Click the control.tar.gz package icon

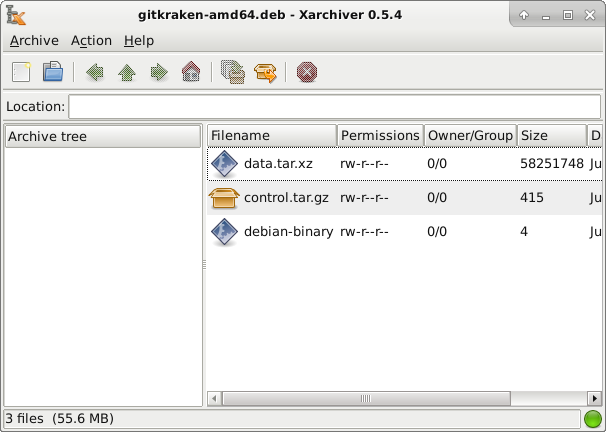[224, 198]
